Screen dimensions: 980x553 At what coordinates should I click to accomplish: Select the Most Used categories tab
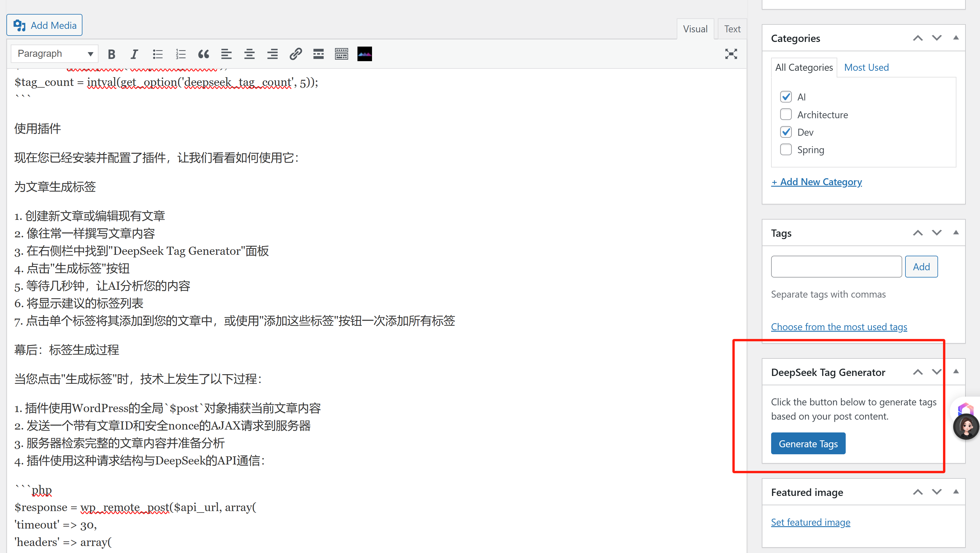tap(866, 67)
